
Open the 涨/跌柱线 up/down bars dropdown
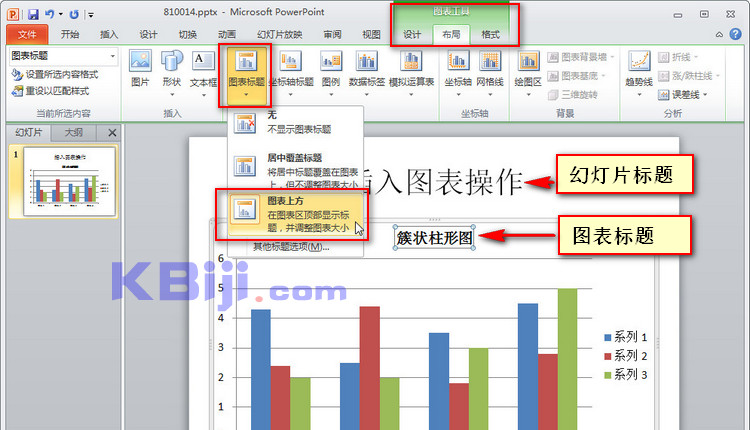[689, 76]
